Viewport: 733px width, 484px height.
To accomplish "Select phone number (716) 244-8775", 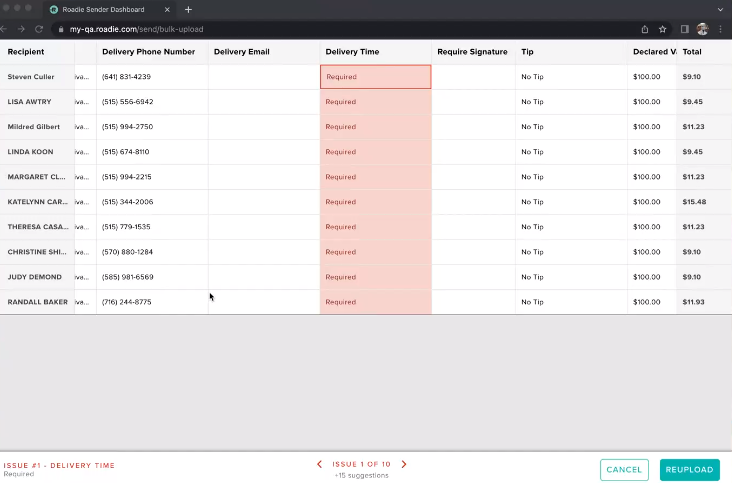I will tap(126, 302).
